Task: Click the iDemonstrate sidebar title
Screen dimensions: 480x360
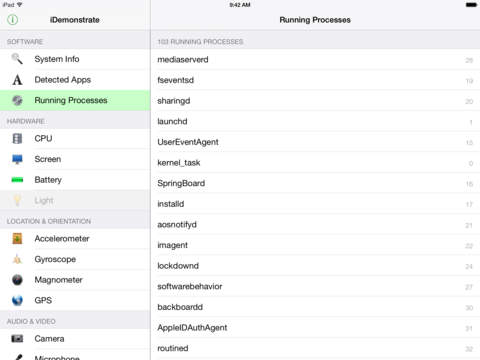Action: pyautogui.click(x=75, y=20)
